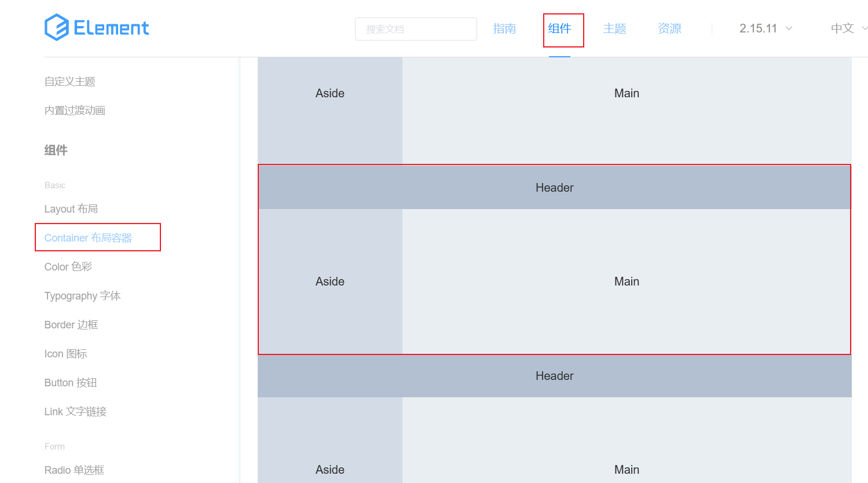Go to the 主题 nav item

pyautogui.click(x=614, y=28)
